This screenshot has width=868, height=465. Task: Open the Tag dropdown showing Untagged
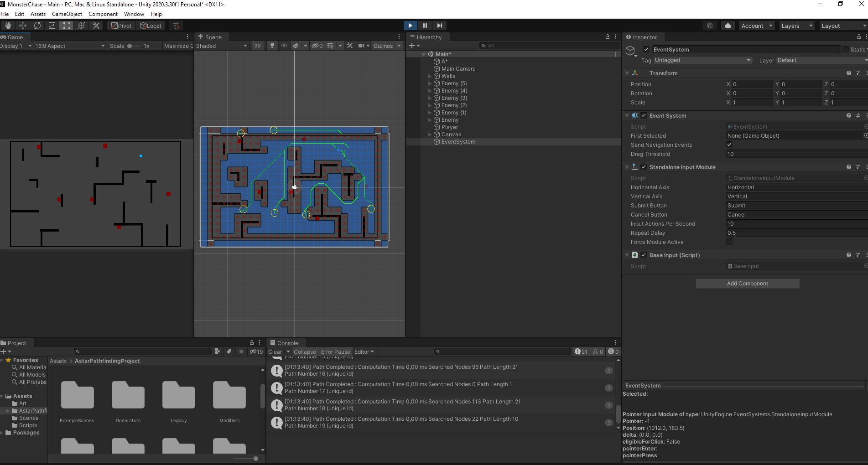coord(702,60)
